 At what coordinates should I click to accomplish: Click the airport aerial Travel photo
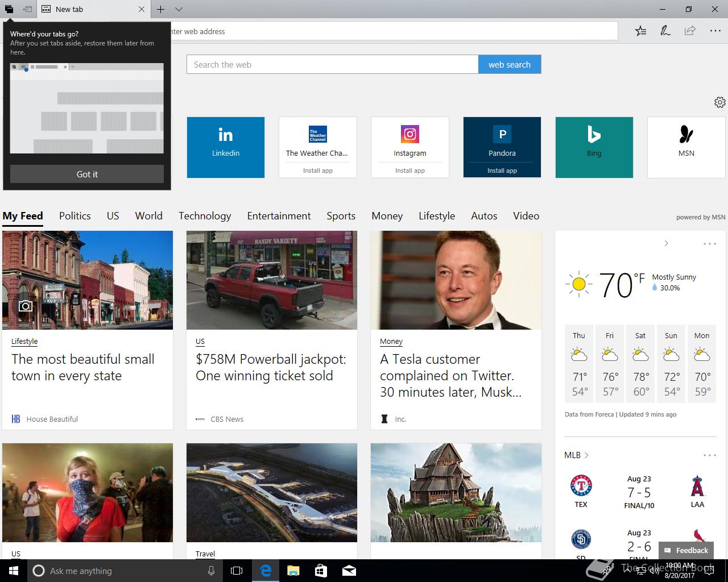click(x=272, y=493)
